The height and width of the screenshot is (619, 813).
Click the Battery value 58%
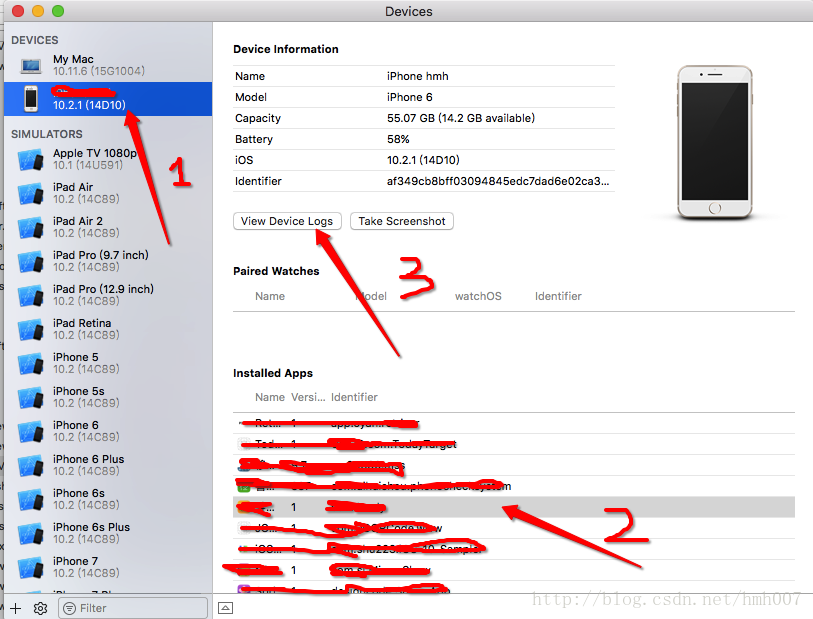coord(398,139)
